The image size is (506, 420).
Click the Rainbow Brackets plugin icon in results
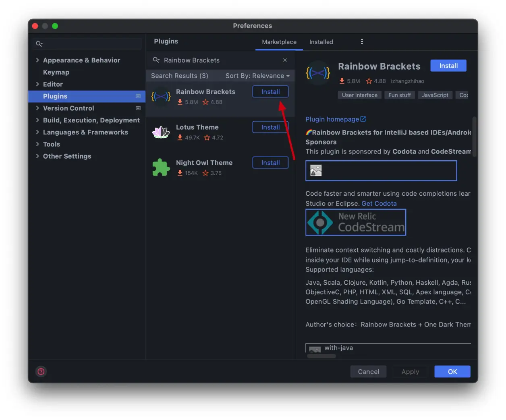click(161, 97)
